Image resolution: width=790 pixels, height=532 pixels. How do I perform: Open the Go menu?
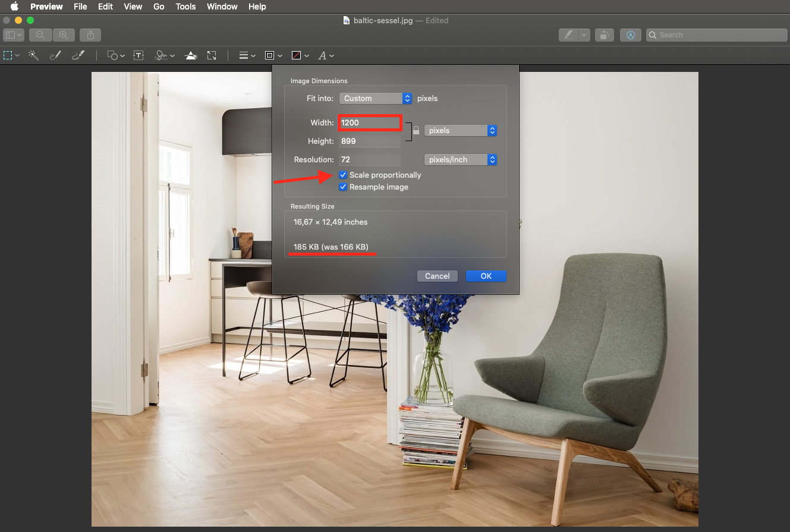(159, 7)
